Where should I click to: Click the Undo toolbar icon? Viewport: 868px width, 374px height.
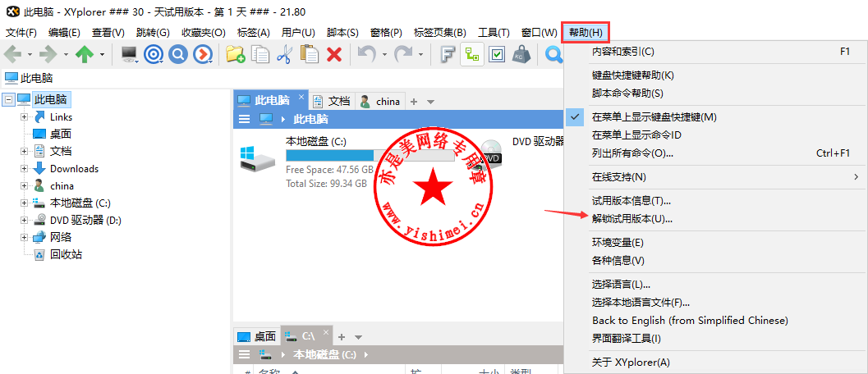point(366,54)
